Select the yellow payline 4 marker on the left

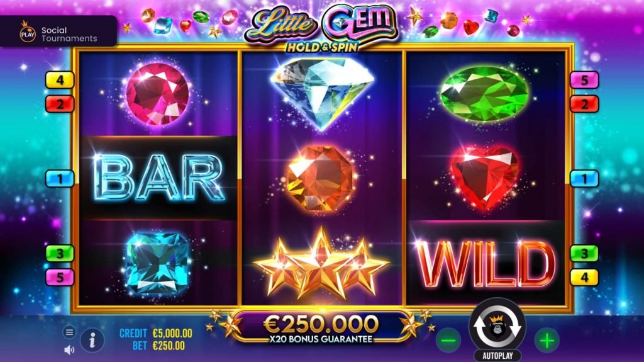click(60, 80)
